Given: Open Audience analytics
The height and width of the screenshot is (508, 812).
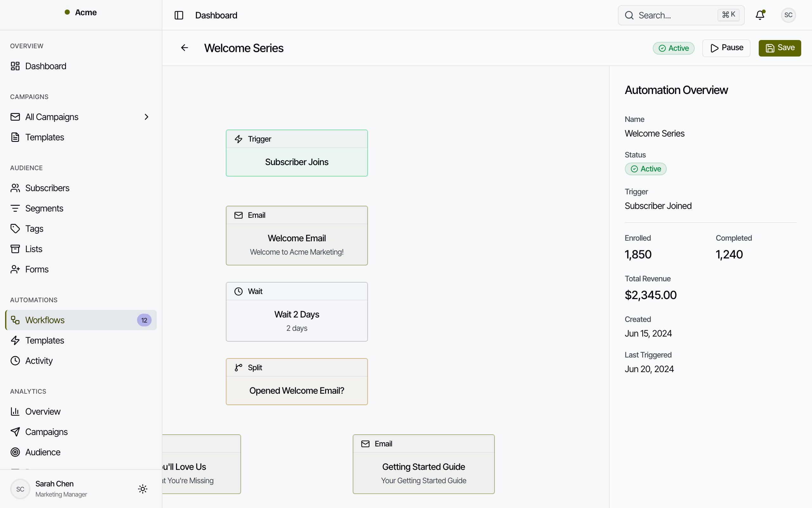Looking at the screenshot, I should [x=81, y=452].
